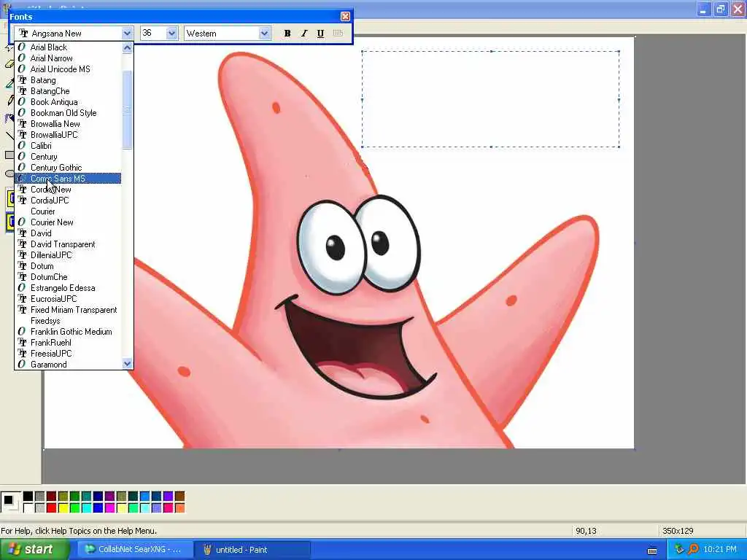This screenshot has width=747, height=560.
Task: Click the font list scrollbar thumb
Action: [127, 109]
